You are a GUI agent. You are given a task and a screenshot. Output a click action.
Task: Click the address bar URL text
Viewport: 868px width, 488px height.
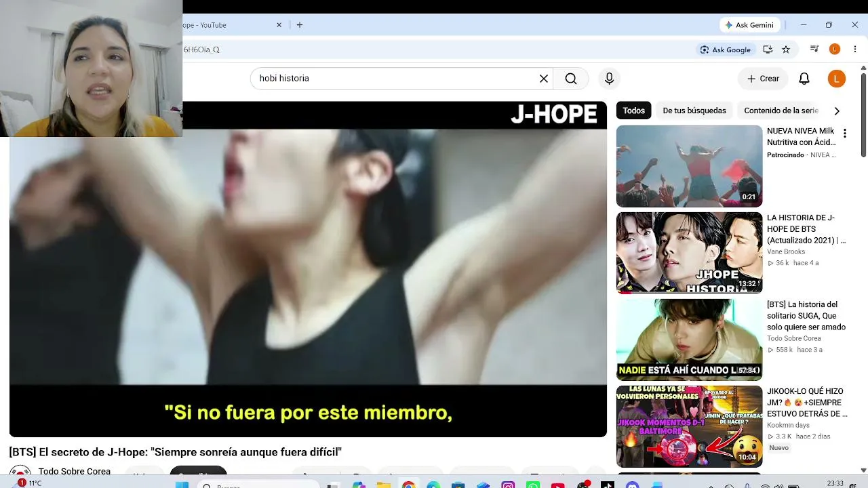(x=201, y=49)
